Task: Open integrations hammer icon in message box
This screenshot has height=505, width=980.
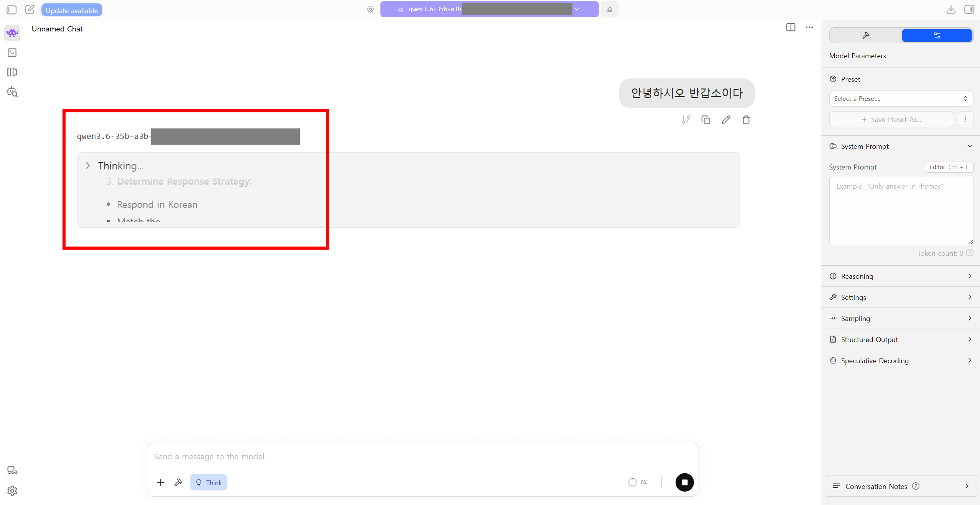Action: 178,482
